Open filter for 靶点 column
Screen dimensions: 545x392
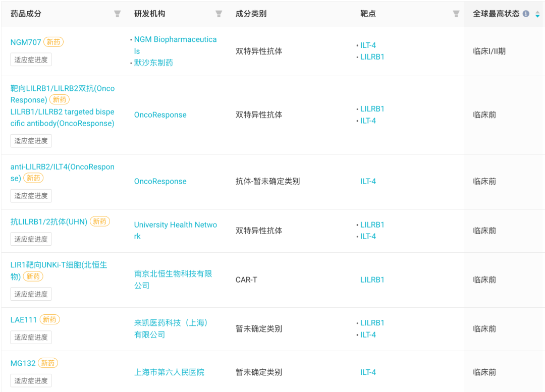click(456, 14)
